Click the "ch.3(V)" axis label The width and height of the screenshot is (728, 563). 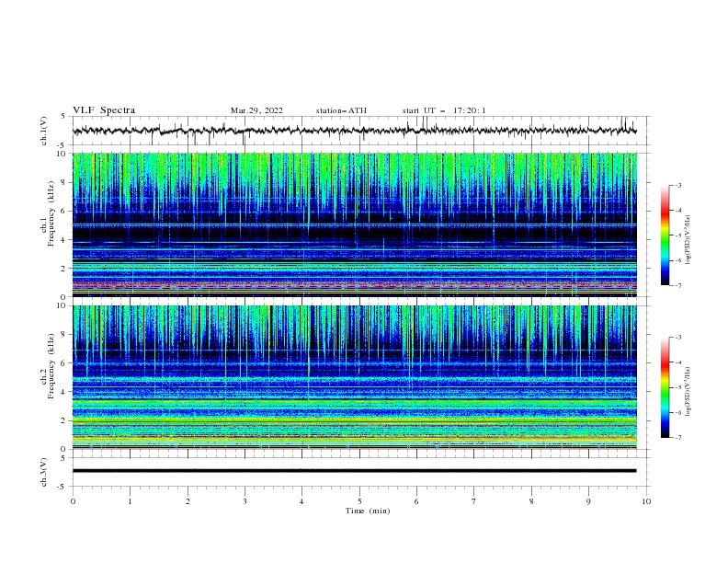click(x=44, y=472)
